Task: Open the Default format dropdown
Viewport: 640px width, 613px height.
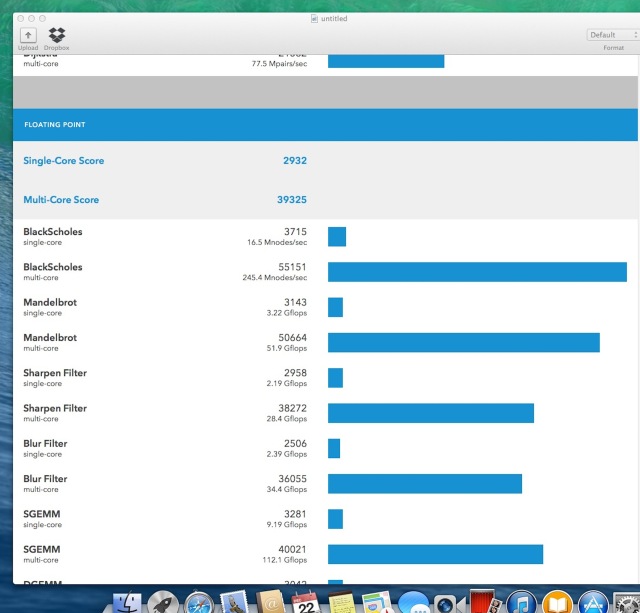Action: coord(613,35)
